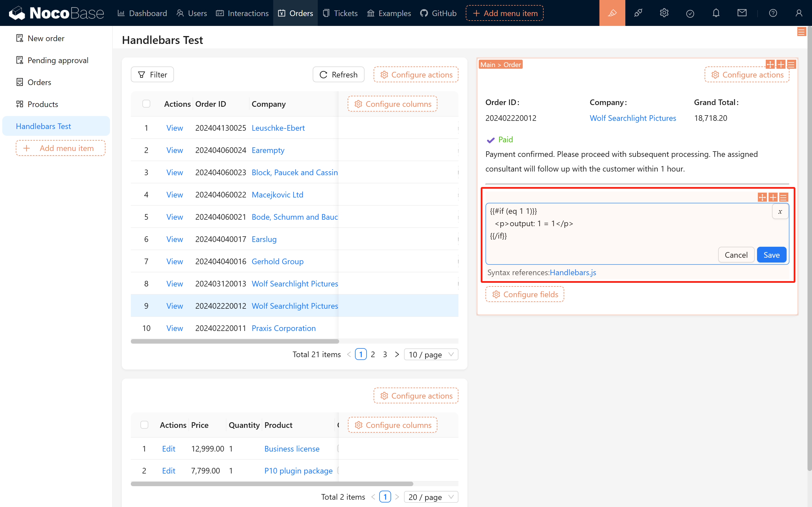Click the orders table horizontal scrollbar
Viewport: 812px width, 507px height.
235,341
